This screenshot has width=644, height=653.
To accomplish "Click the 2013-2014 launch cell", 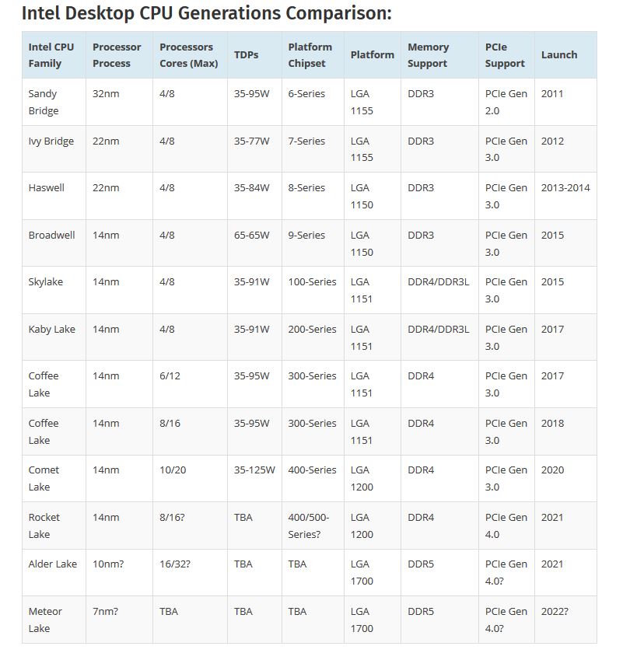I will [x=565, y=188].
